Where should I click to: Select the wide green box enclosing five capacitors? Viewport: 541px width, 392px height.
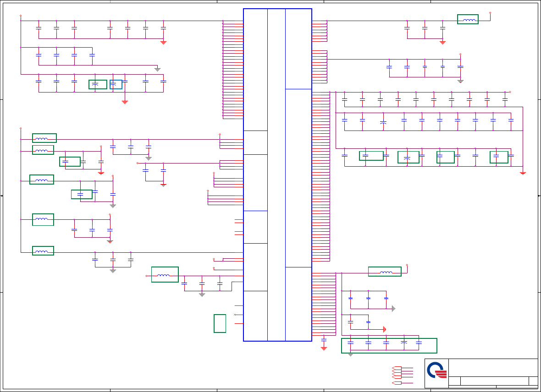[x=389, y=346]
